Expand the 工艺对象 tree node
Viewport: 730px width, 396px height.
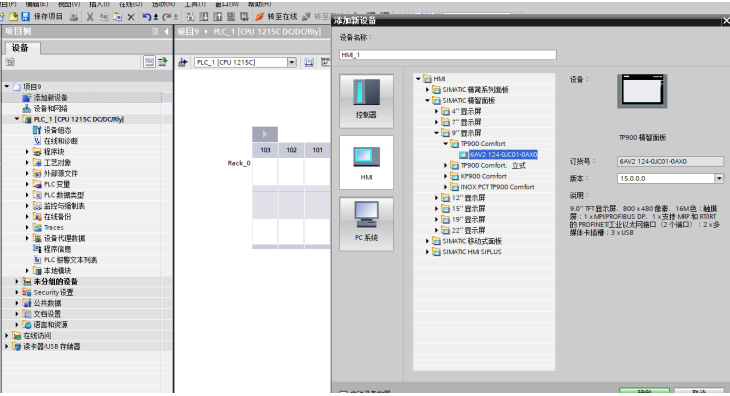(27, 162)
